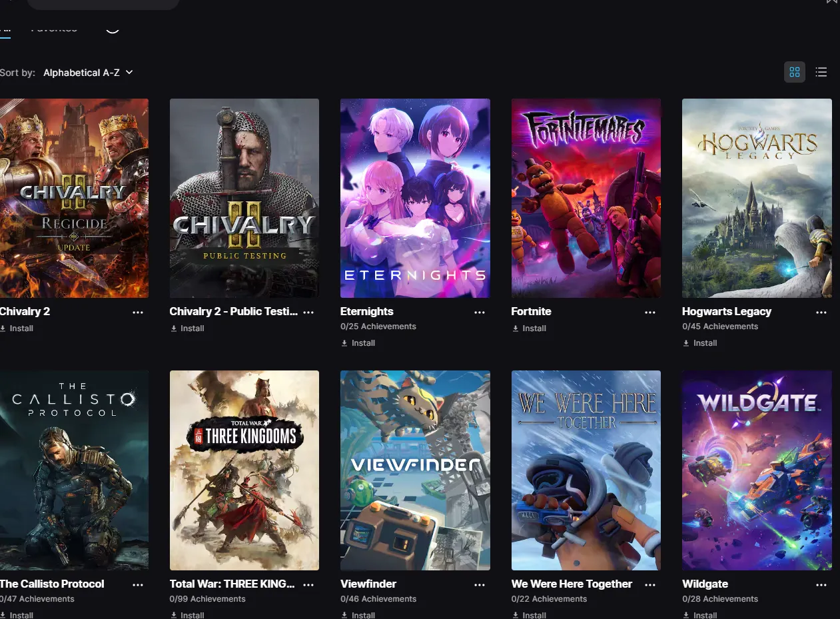Screen dimensions: 840x619
Task: Switch to list view layout
Action: pyautogui.click(x=821, y=72)
